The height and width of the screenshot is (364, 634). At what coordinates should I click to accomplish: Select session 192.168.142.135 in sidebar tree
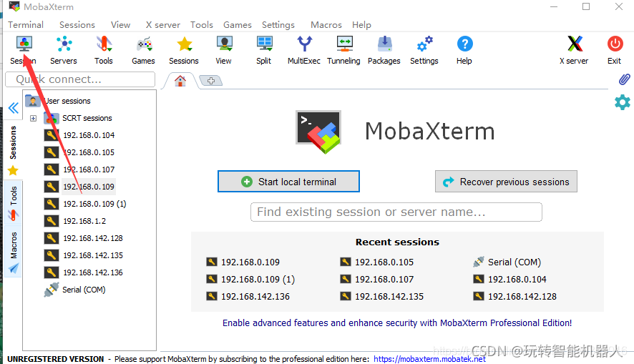pyautogui.click(x=84, y=255)
